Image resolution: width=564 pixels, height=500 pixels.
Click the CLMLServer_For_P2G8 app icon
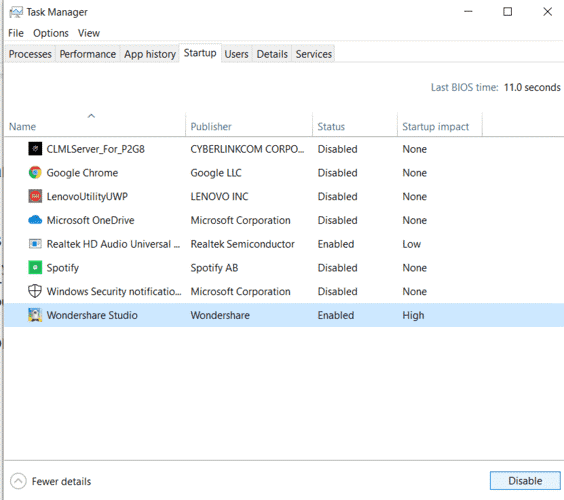(35, 149)
